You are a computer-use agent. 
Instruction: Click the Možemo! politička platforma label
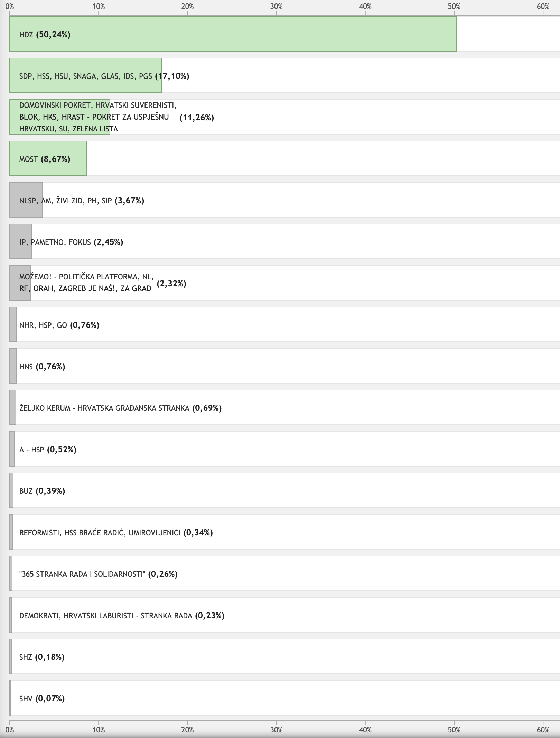pyautogui.click(x=86, y=283)
